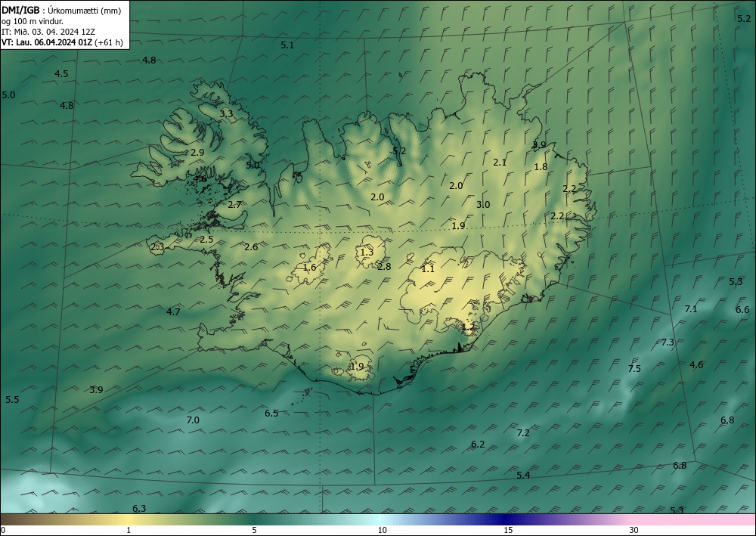Image resolution: width=756 pixels, height=536 pixels.
Task: Click the 'IT: Mið. 03. 04. 2024 12Z' line
Action: pos(48,31)
